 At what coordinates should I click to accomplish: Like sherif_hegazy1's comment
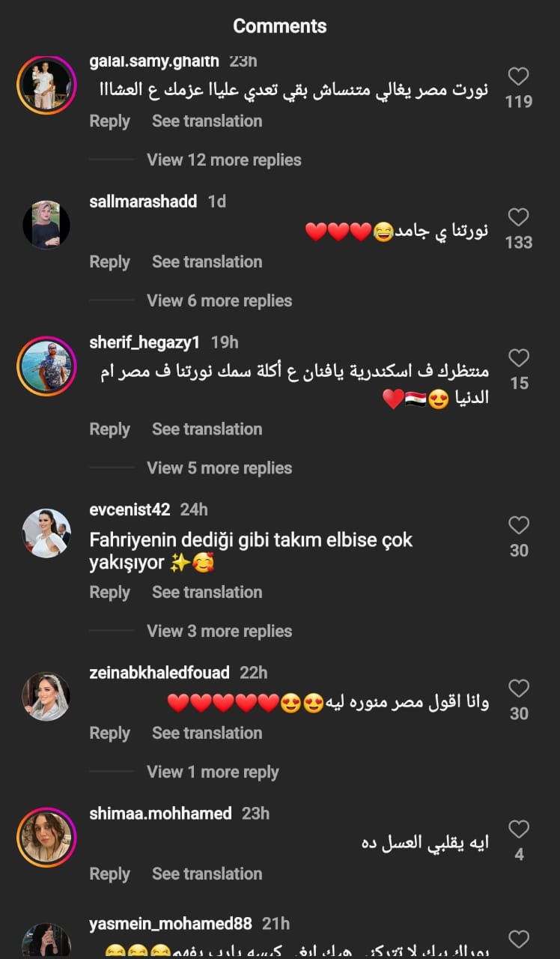click(519, 358)
